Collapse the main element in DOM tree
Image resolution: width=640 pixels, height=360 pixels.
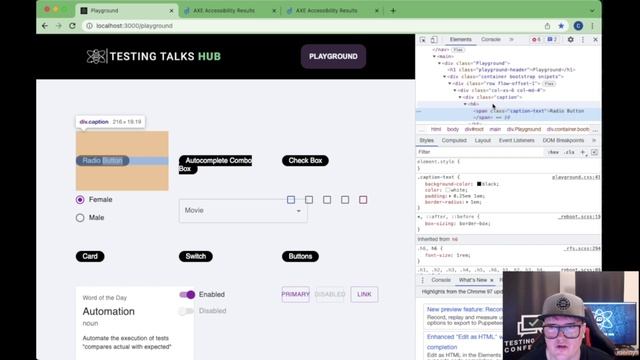click(x=435, y=56)
